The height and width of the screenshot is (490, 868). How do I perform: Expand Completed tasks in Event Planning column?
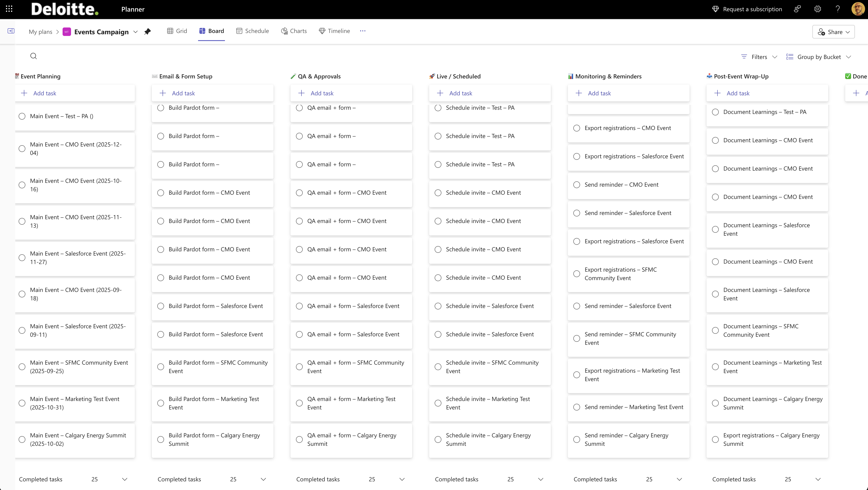(x=125, y=479)
